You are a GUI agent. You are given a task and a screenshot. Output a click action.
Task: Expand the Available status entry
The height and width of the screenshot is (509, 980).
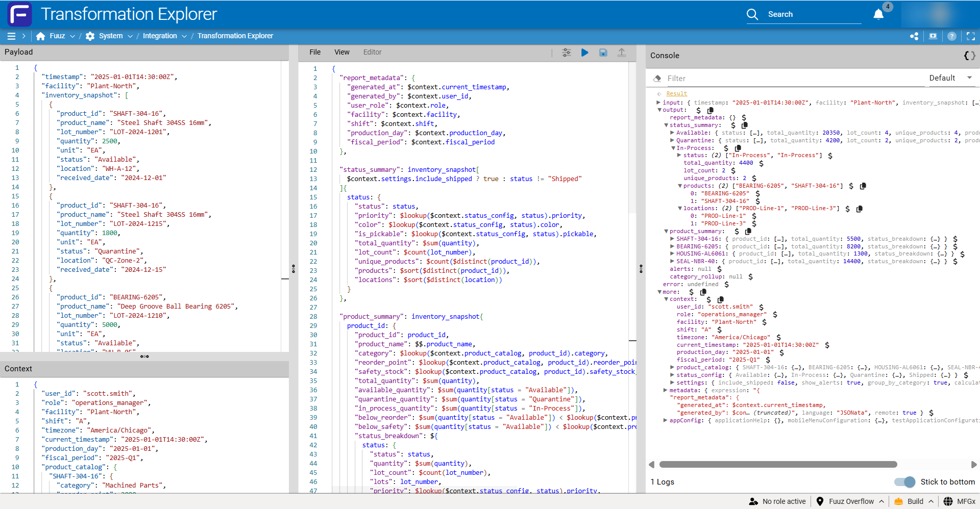pos(673,133)
